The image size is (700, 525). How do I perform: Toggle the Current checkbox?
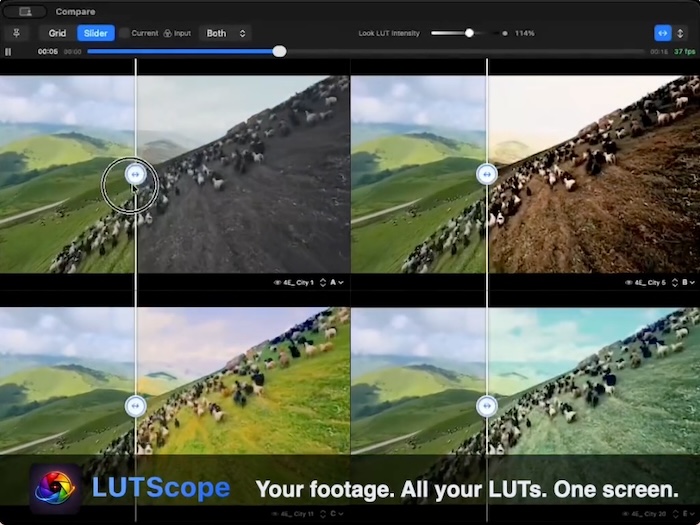125,33
